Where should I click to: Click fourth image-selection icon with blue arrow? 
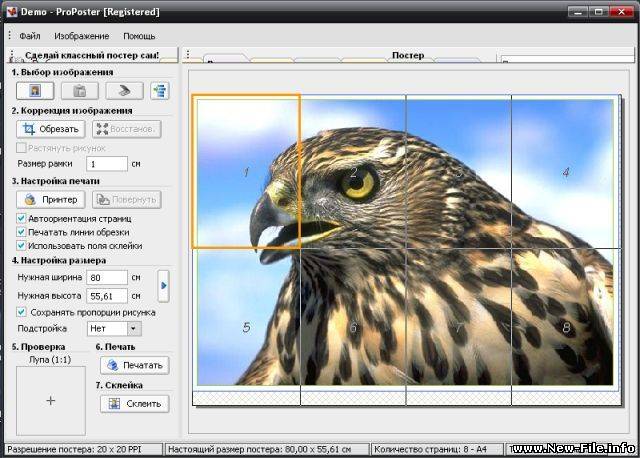pos(160,90)
